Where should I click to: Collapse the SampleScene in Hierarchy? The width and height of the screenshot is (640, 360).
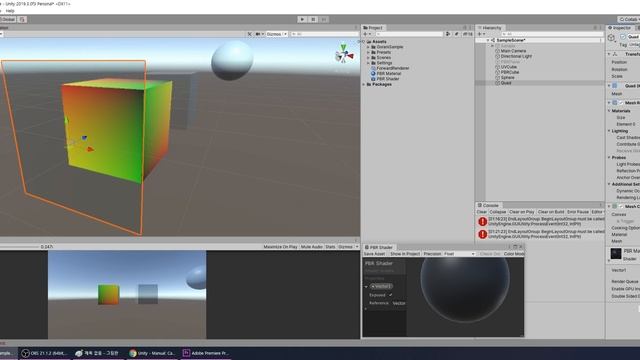(488, 40)
